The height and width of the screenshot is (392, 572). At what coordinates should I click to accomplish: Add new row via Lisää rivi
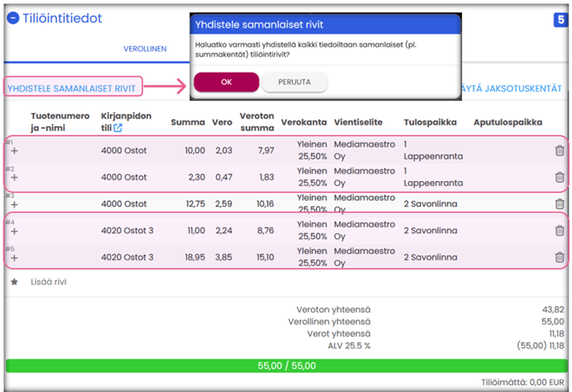50,281
